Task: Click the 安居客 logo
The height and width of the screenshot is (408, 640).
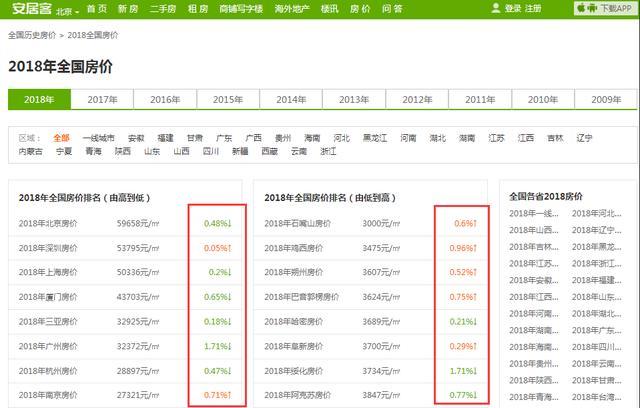Action: click(31, 9)
